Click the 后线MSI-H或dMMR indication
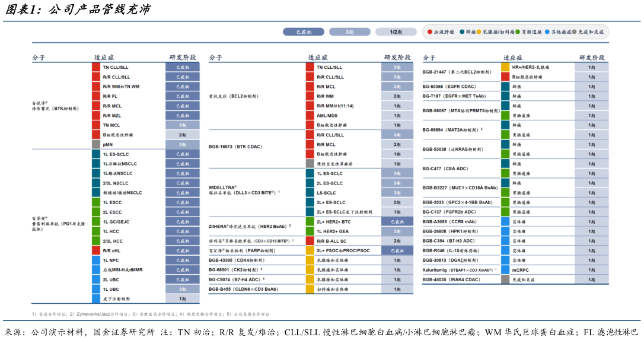The width and height of the screenshot is (644, 340). [123, 270]
